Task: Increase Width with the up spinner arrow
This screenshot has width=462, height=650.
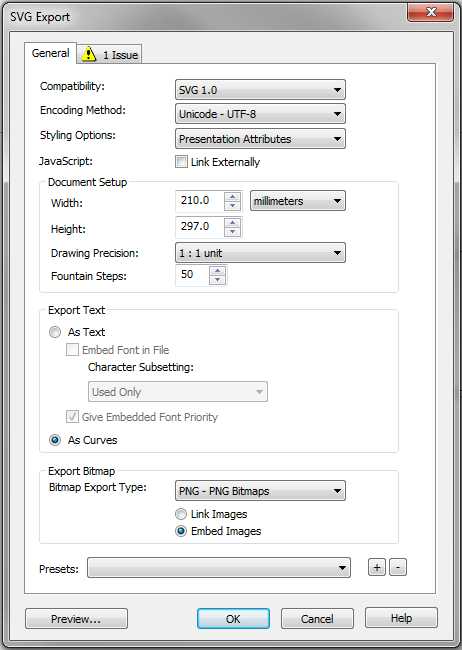Action: coord(232,196)
